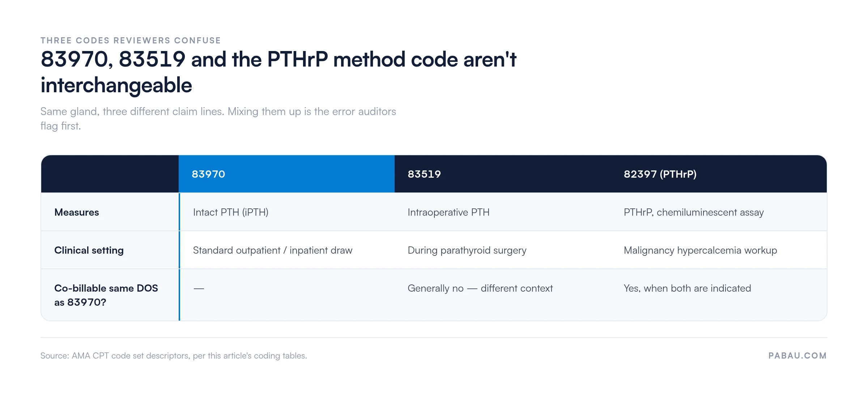Click the PABAU.COM footer text
The image size is (868, 398).
point(797,356)
